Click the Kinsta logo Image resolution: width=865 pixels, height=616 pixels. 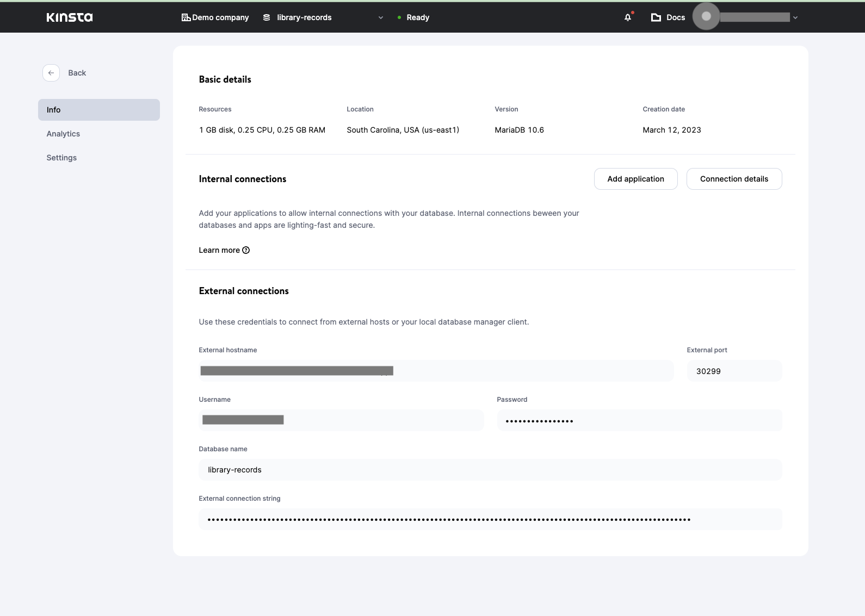70,17
